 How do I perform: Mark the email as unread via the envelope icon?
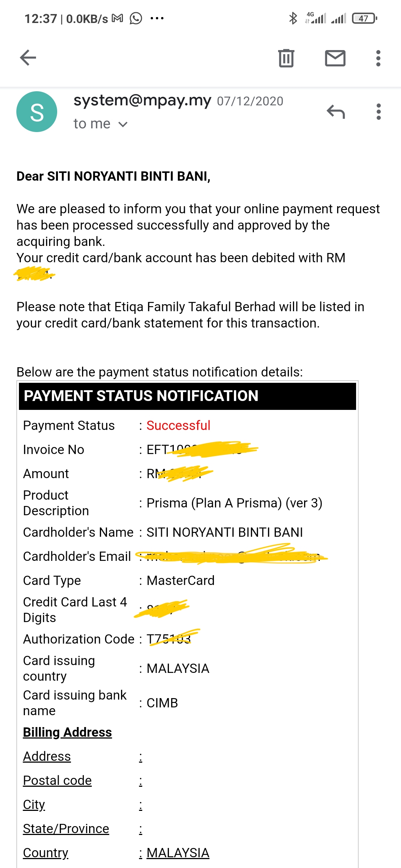335,58
